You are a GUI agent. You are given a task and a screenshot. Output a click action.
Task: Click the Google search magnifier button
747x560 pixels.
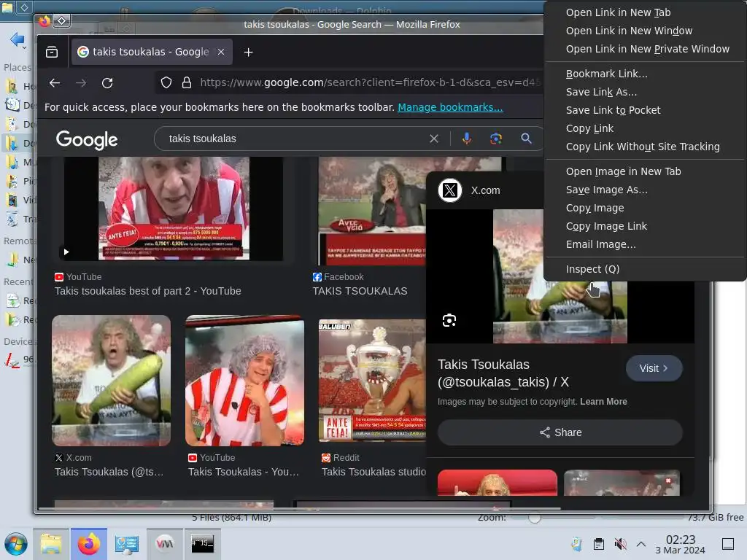point(526,139)
